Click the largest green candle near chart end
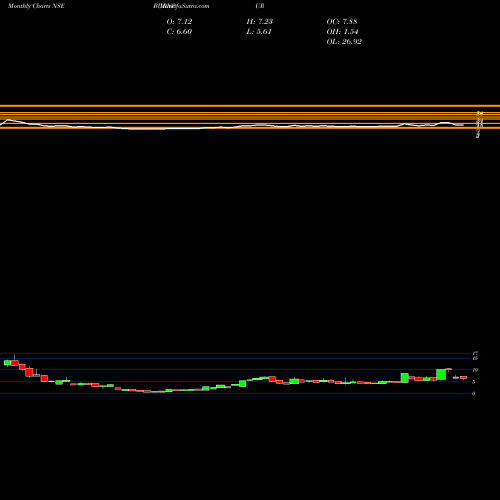500x500 pixels. coord(441,374)
